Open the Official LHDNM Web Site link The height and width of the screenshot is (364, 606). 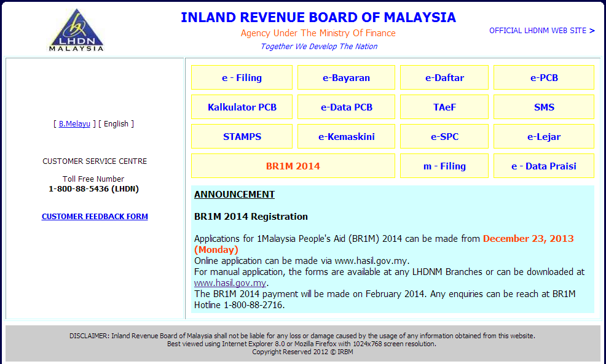pos(542,31)
